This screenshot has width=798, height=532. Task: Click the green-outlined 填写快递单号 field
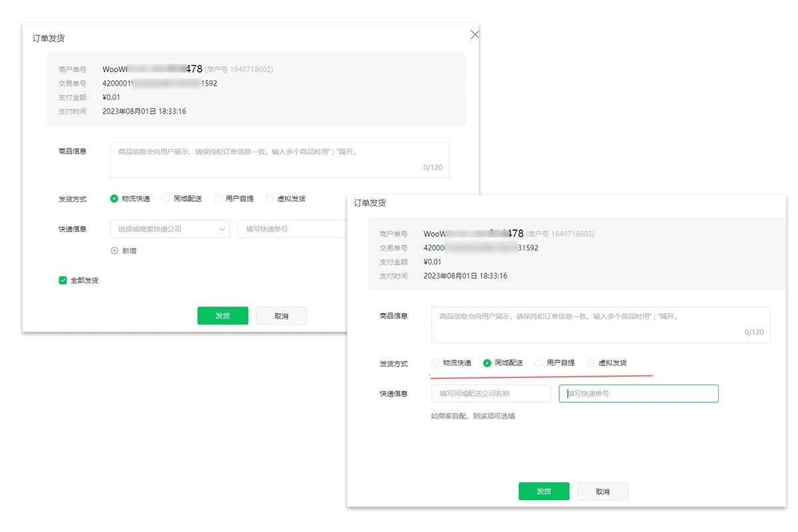pyautogui.click(x=638, y=394)
